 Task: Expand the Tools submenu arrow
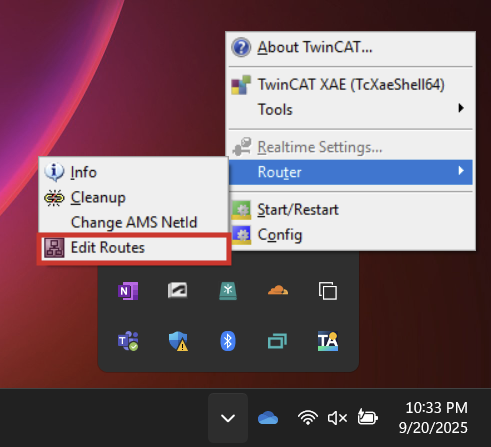click(x=461, y=108)
